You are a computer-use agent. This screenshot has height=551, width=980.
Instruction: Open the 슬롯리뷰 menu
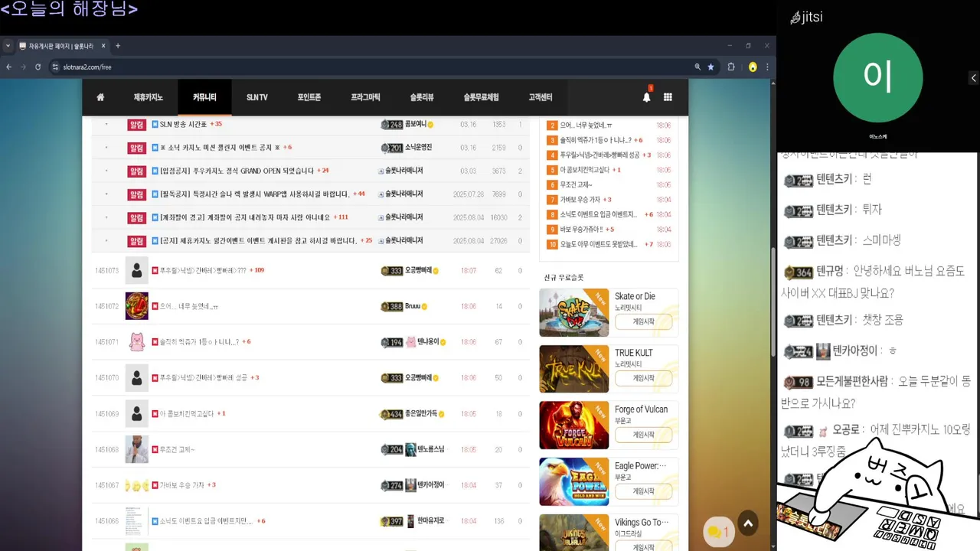coord(422,97)
